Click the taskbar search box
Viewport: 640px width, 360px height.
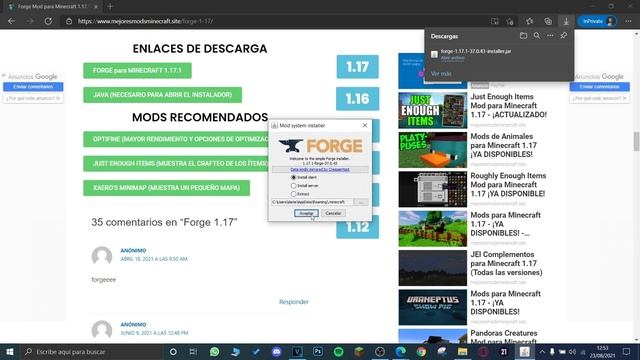(91, 351)
